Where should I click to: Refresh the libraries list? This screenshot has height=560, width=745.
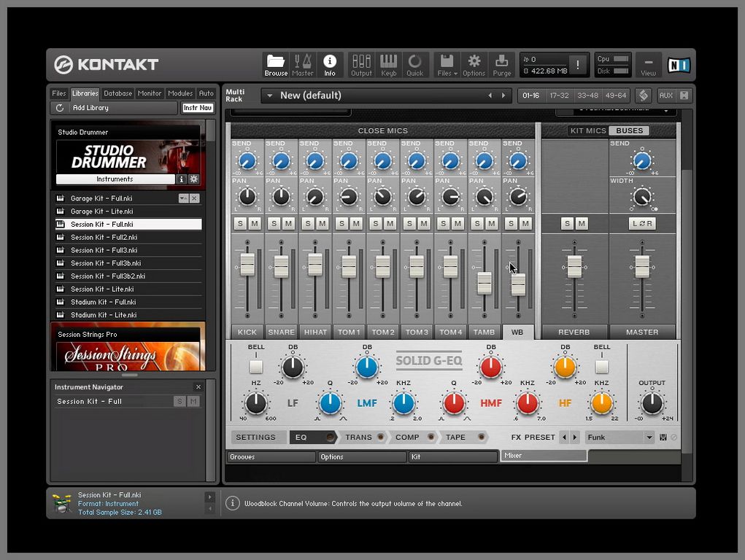[x=60, y=108]
